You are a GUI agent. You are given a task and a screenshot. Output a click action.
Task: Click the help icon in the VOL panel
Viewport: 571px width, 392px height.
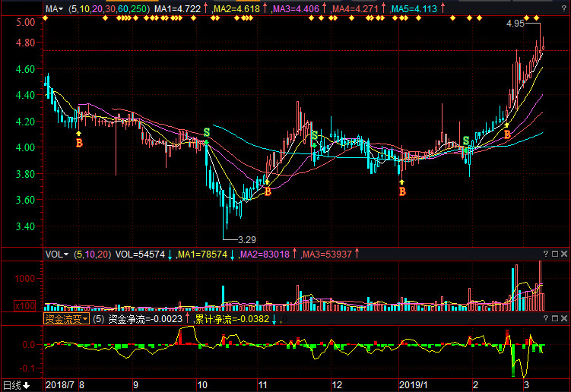click(x=545, y=254)
